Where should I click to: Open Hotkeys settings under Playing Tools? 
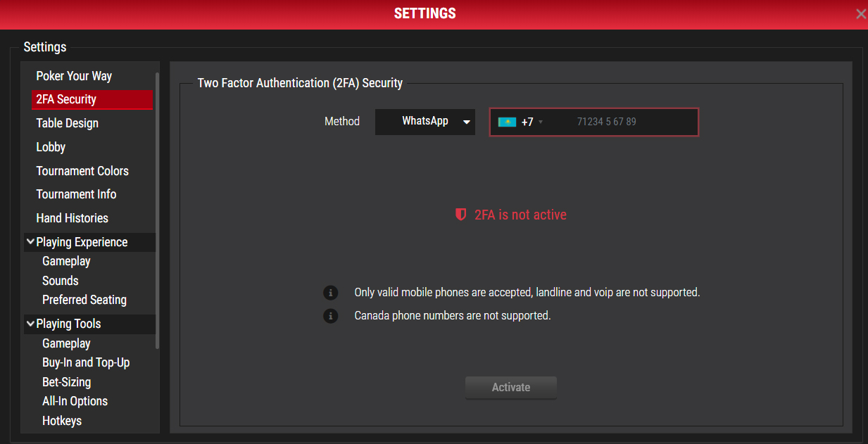[x=62, y=421]
